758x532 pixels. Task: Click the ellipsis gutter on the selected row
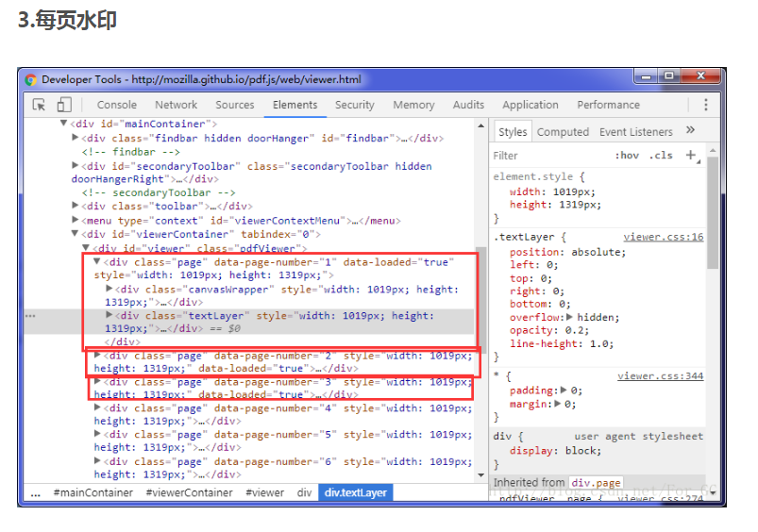pos(30,316)
